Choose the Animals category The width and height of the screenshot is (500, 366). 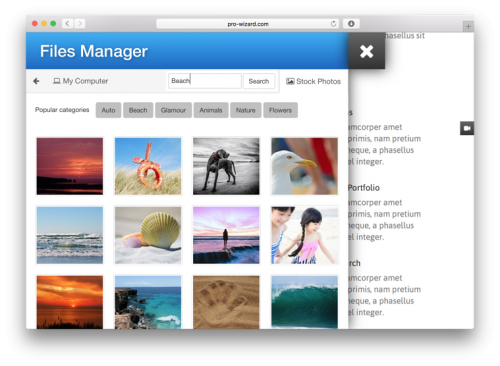pyautogui.click(x=211, y=110)
